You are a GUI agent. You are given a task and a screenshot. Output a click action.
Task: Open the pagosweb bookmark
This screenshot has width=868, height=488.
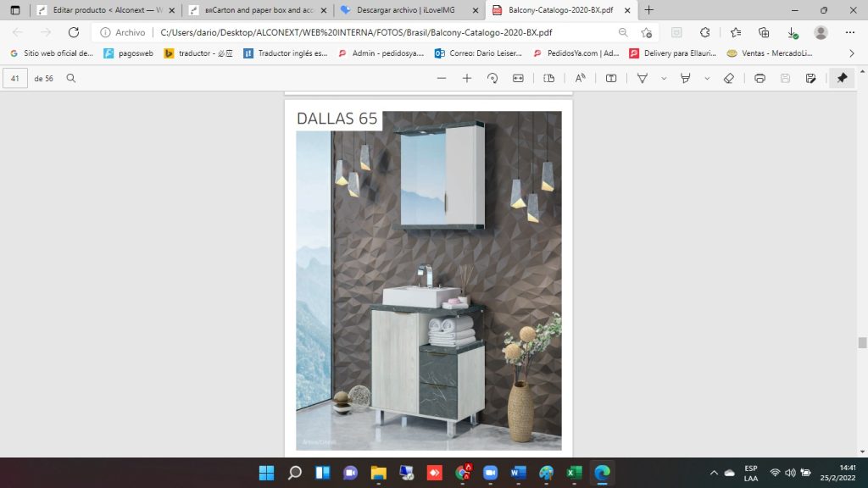pos(129,53)
